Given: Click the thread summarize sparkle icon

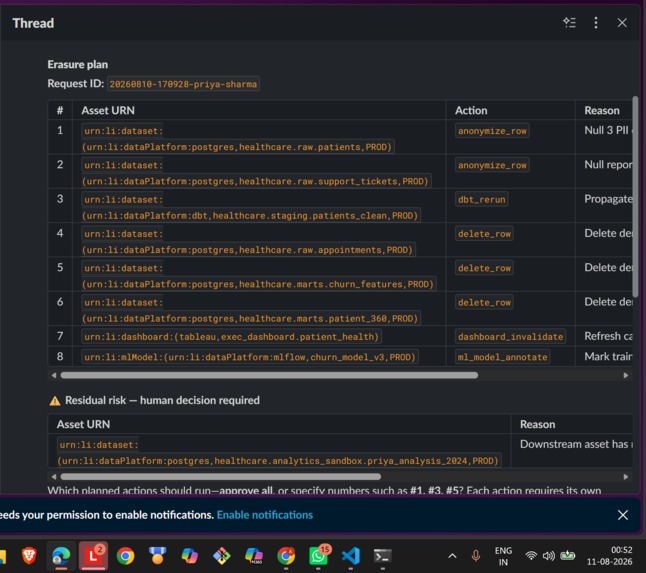Looking at the screenshot, I should pos(569,23).
